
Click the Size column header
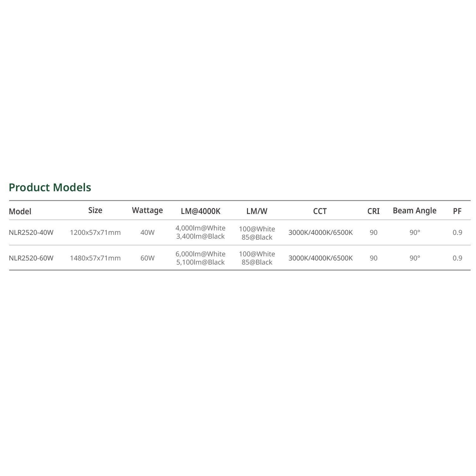(95, 211)
